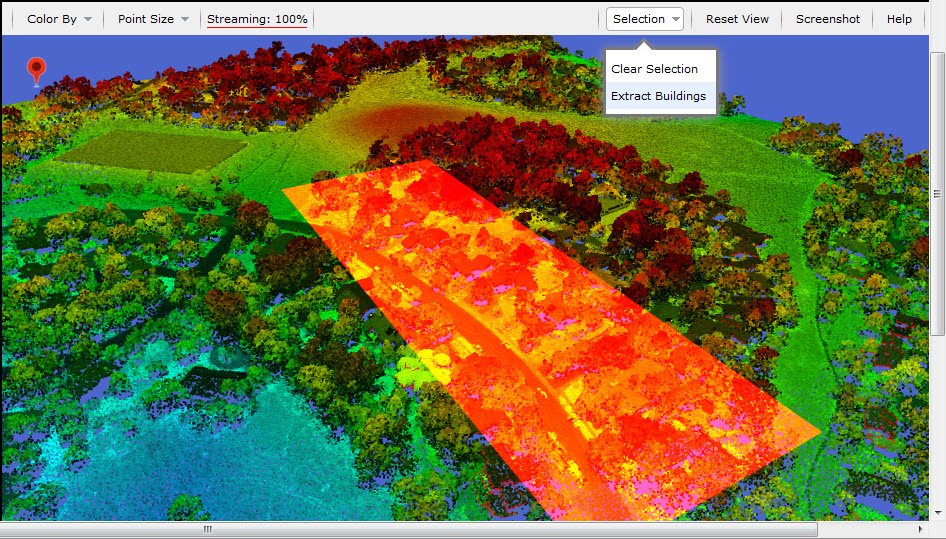Viewport: 946px width, 539px height.
Task: Take a capture with the Screenshot button
Action: [x=827, y=19]
